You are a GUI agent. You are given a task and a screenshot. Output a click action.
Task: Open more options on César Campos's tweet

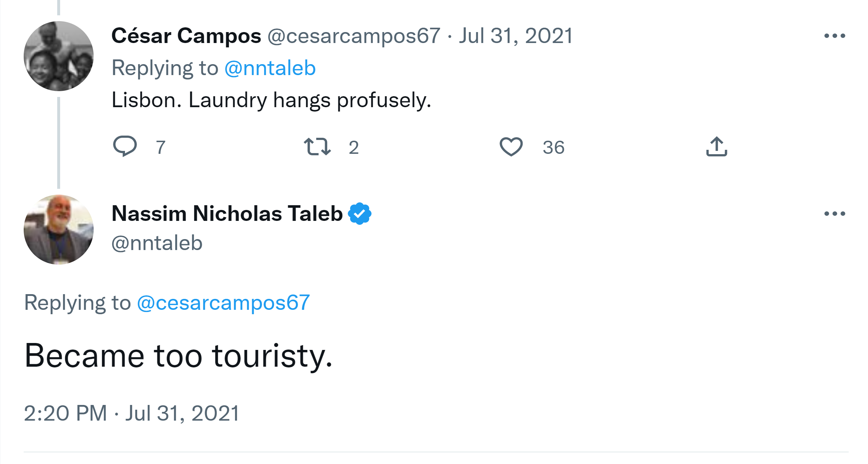834,36
